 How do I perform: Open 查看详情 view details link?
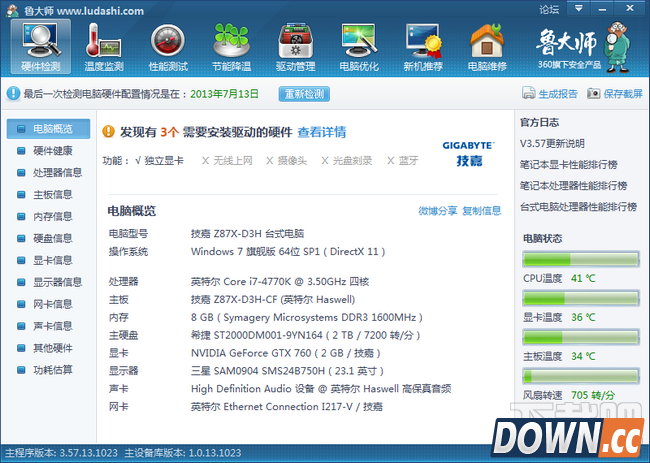(x=322, y=132)
